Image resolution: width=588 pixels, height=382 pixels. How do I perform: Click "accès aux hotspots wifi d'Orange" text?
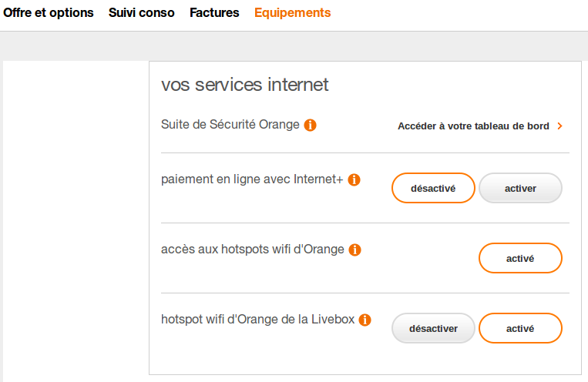(x=252, y=250)
